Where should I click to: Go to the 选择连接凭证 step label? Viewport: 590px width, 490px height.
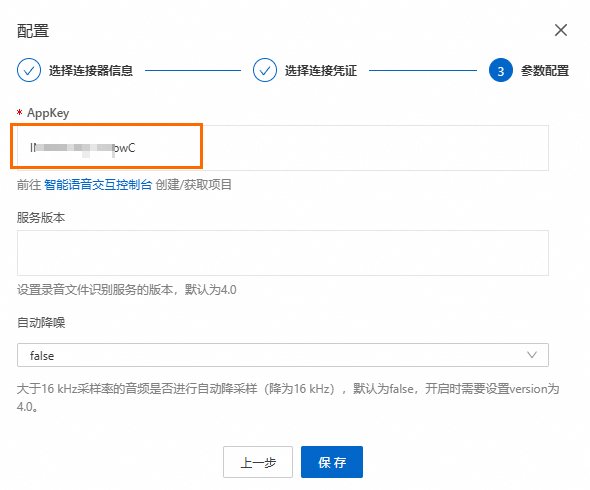coord(321,70)
